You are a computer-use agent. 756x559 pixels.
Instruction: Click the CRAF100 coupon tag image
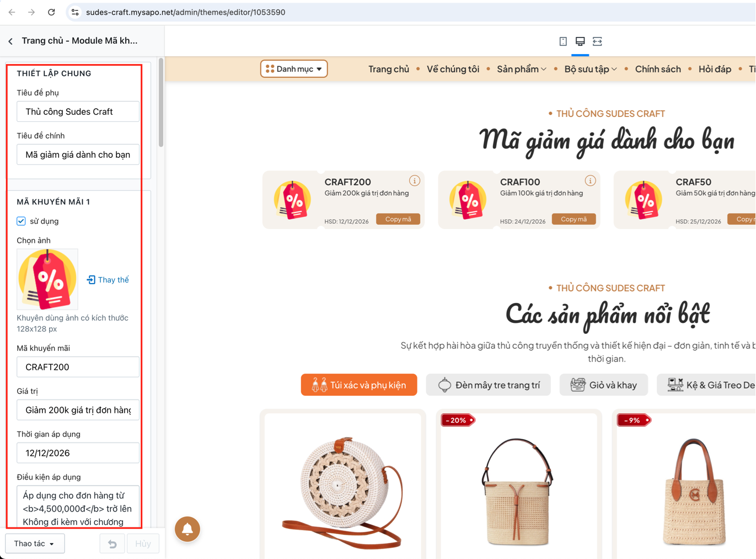[468, 200]
